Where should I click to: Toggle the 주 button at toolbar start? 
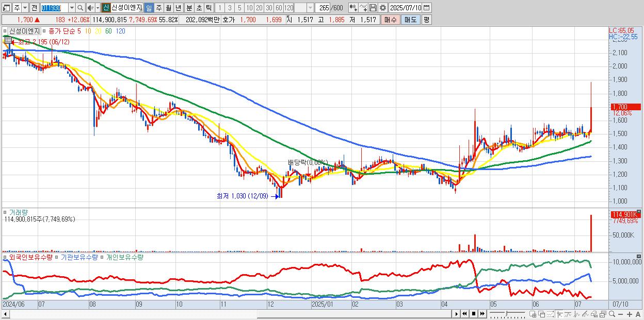coord(17,8)
